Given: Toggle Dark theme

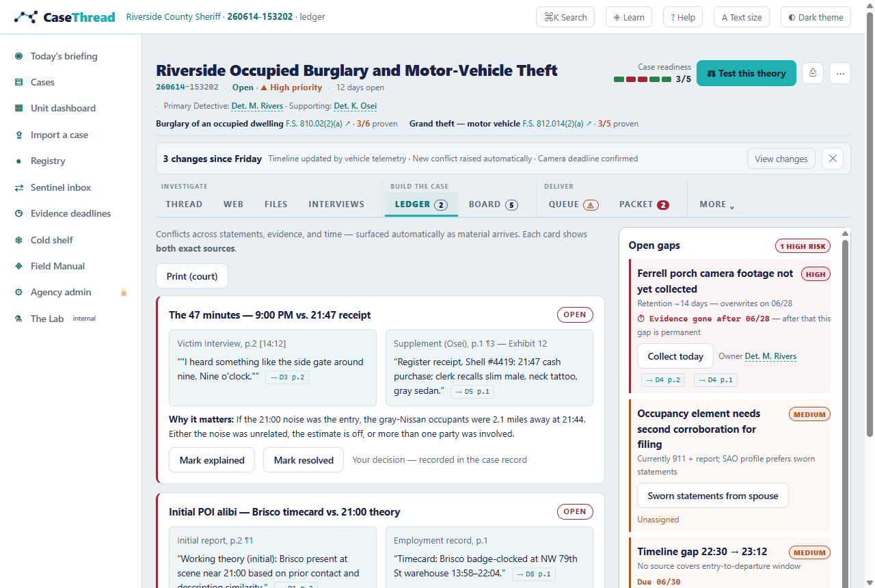Looking at the screenshot, I should pyautogui.click(x=816, y=17).
